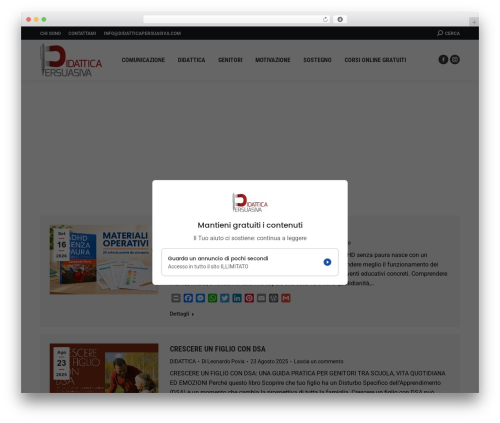500x423 pixels.
Task: Go to the Chi Sono page
Action: point(50,33)
